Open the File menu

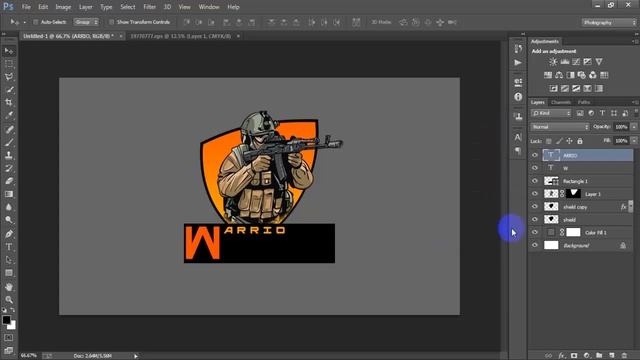point(26,7)
